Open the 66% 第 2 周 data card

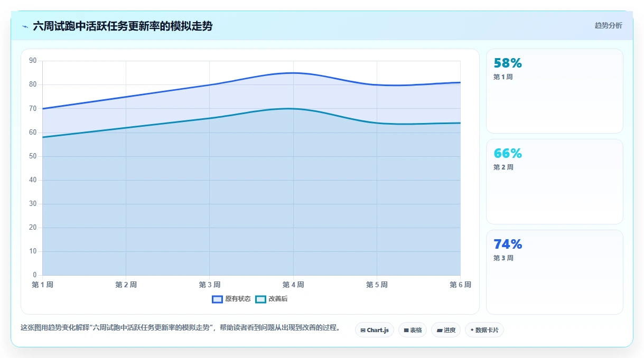pos(555,182)
